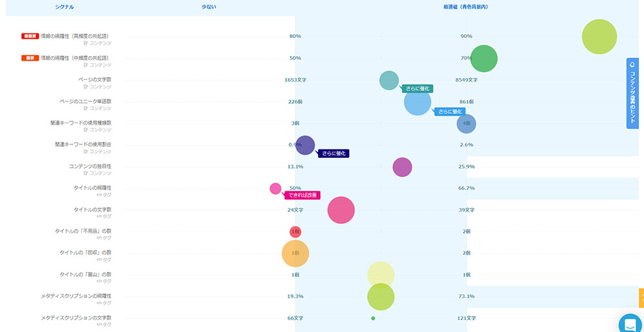
Task: Click the navy さらに強化 label
Action: tap(334, 153)
